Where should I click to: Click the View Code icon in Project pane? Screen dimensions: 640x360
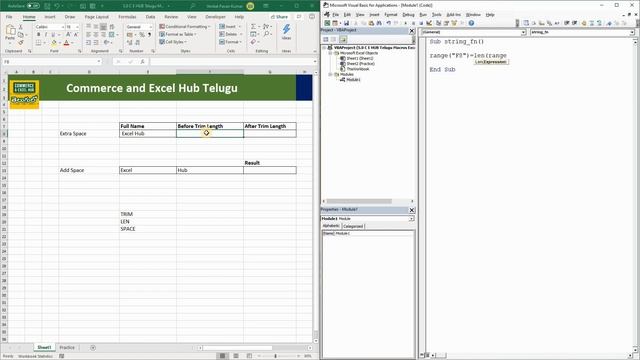pyautogui.click(x=326, y=39)
